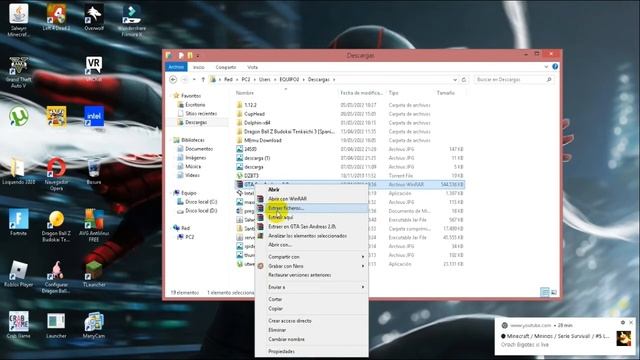The width and height of the screenshot is (640, 360).
Task: Open the Cuphead desktop icon
Action: point(56,117)
